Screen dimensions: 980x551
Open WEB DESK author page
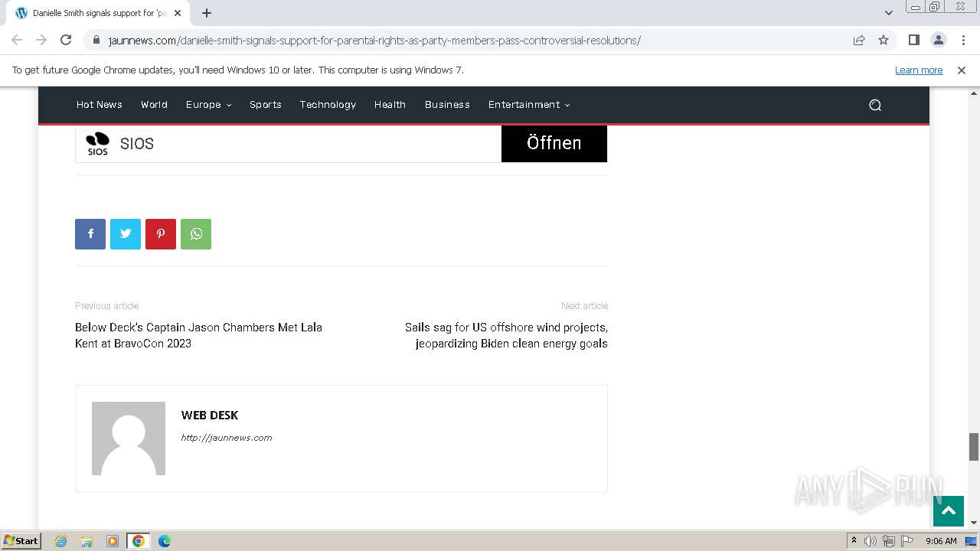pyautogui.click(x=210, y=416)
